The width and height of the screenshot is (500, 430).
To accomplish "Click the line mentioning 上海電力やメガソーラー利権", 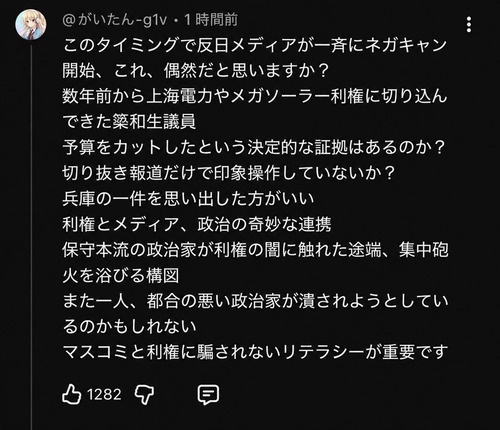I will pos(255,96).
